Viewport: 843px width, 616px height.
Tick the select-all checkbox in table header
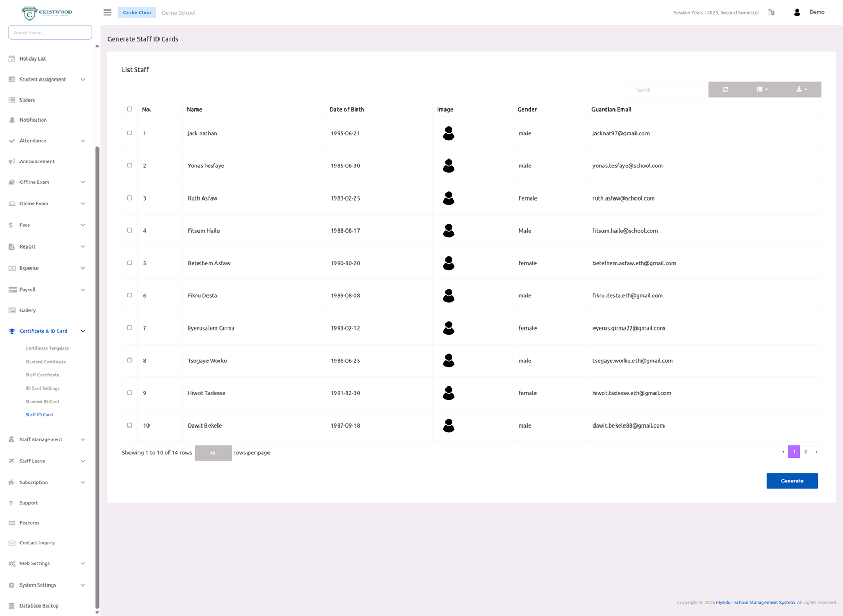click(130, 109)
